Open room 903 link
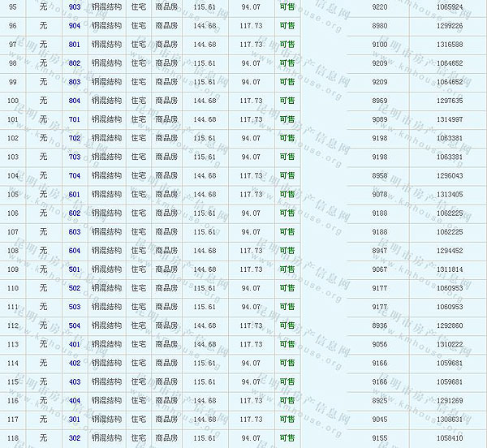The width and height of the screenshot is (487, 448). (75, 6)
